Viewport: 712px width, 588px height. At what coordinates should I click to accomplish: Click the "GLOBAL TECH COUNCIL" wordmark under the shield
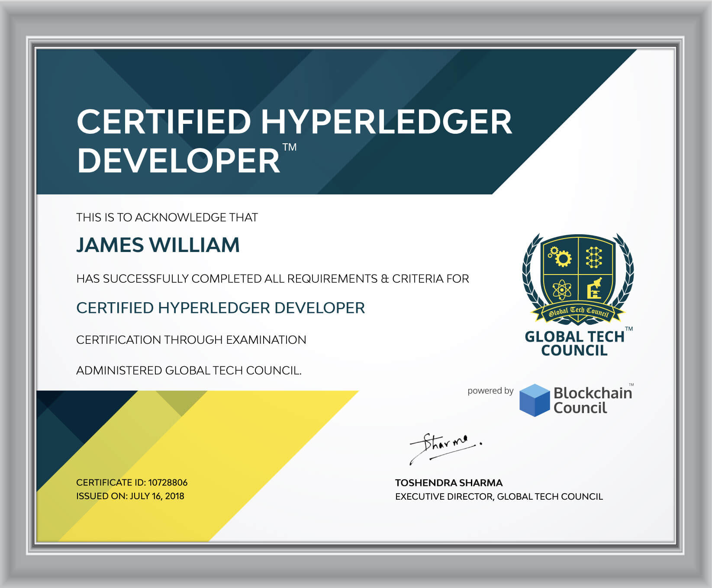pos(575,343)
